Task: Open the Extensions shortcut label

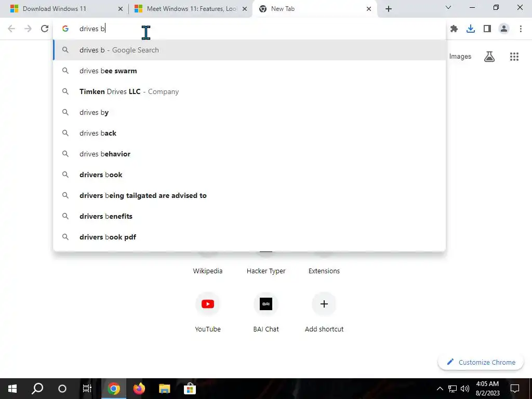Action: coord(324,271)
